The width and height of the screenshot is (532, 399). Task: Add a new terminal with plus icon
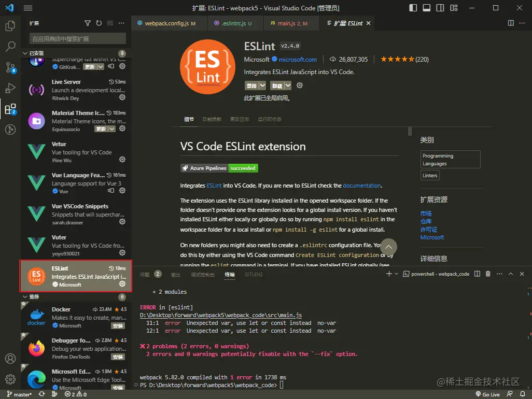coord(389,274)
